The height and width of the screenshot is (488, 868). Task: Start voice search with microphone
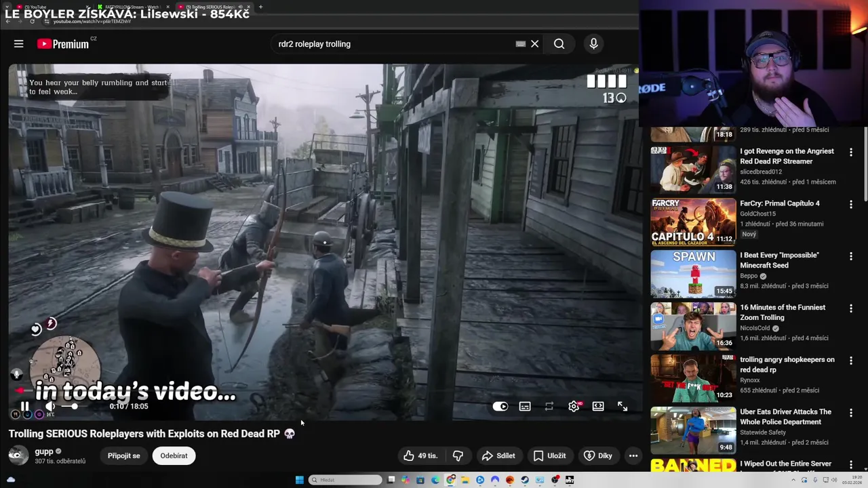point(593,44)
